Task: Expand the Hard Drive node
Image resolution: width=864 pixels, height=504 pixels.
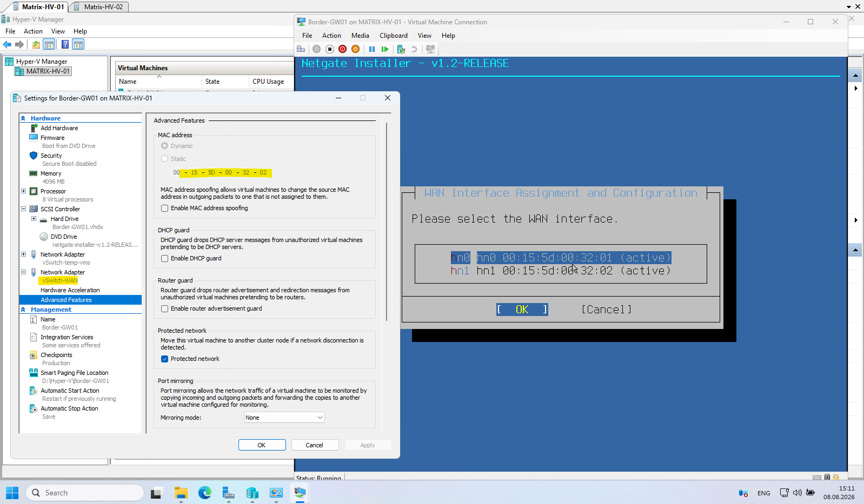Action: pyautogui.click(x=34, y=219)
